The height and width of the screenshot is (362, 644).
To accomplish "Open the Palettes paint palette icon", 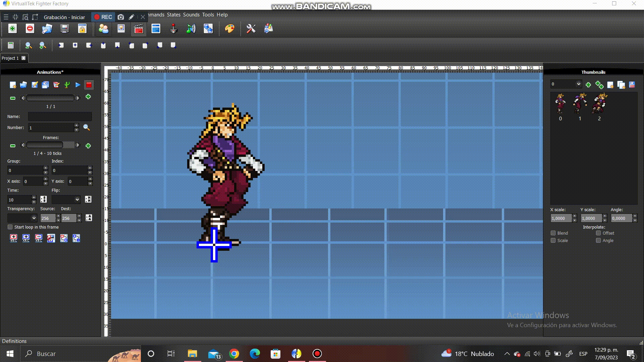I will coord(230,29).
